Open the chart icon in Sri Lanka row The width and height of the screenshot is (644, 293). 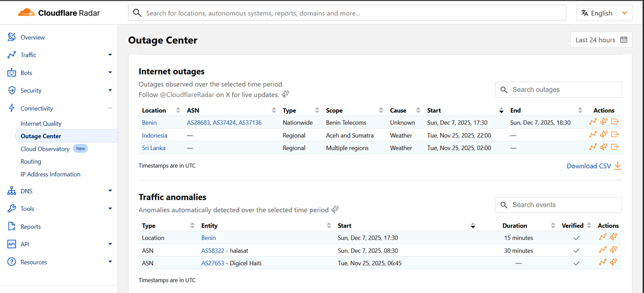[593, 147]
